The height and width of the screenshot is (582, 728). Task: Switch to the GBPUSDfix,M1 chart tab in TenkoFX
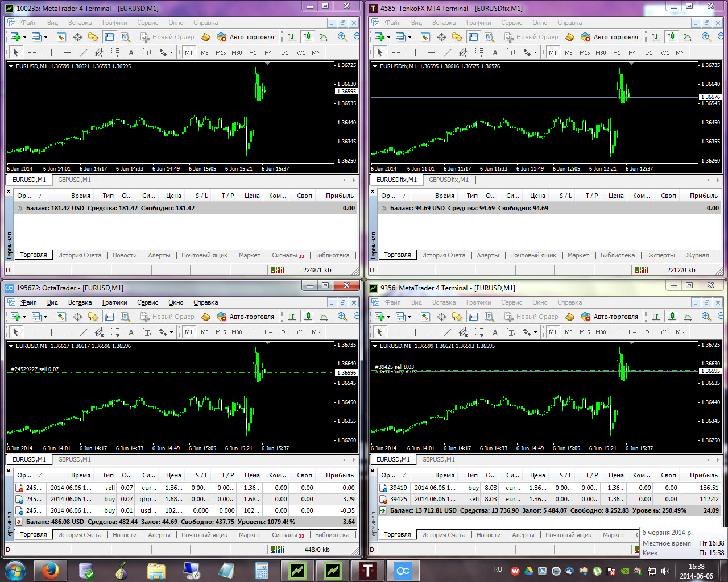tap(449, 180)
